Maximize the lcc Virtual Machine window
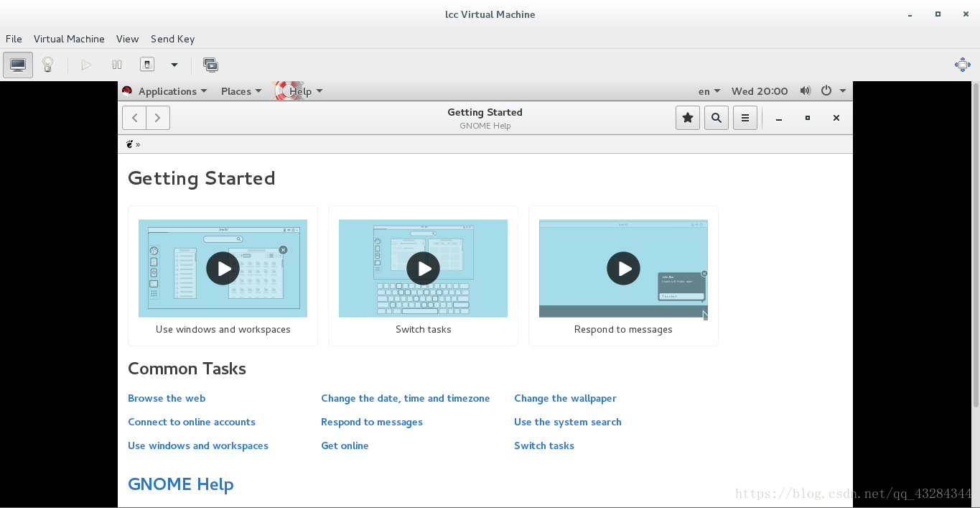This screenshot has width=980, height=508. pyautogui.click(x=938, y=14)
